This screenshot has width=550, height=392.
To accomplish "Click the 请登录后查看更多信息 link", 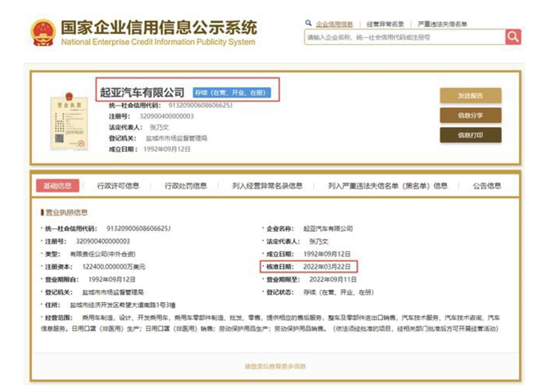I will pos(275,366).
